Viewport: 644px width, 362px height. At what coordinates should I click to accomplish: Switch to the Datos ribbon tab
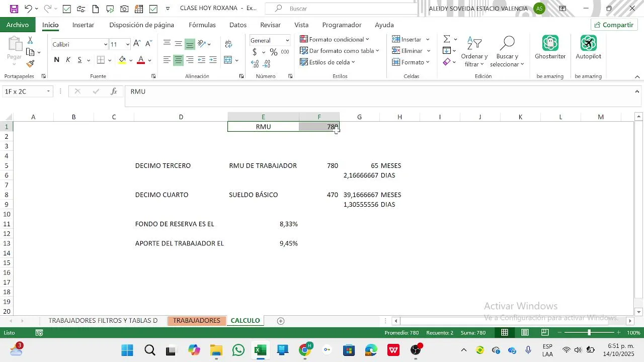tap(238, 25)
